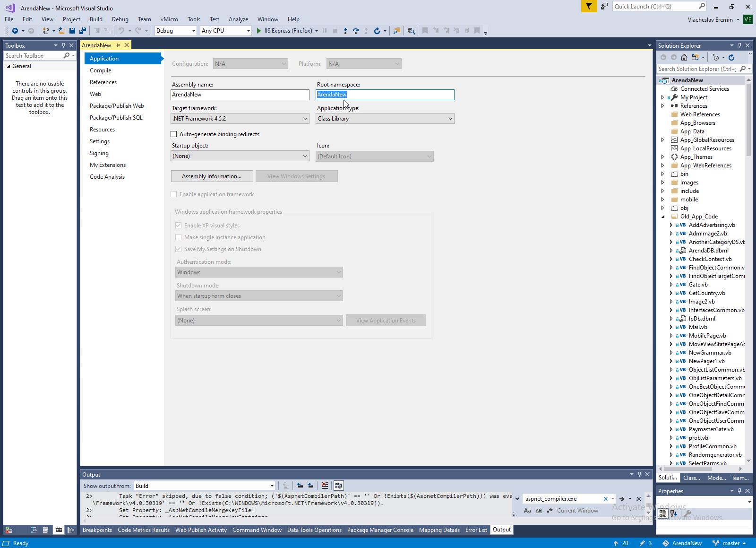Select the ArendaDB.dbml file
Screen dimensions: 756x548
click(x=708, y=251)
